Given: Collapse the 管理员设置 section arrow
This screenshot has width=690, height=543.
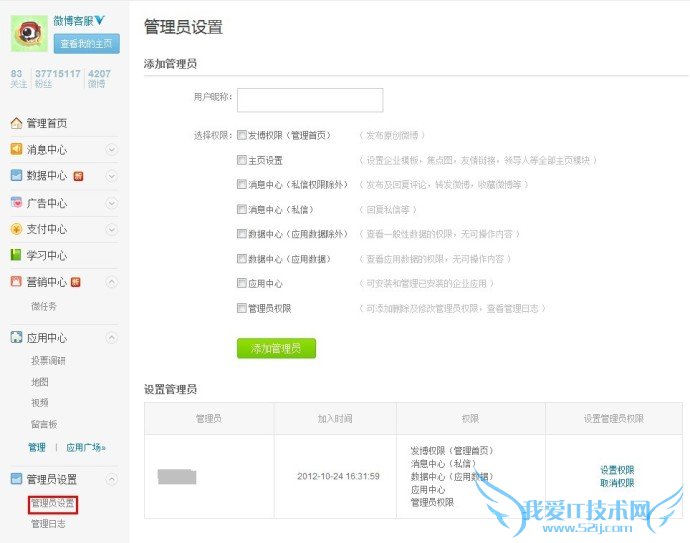Looking at the screenshot, I should 112,479.
